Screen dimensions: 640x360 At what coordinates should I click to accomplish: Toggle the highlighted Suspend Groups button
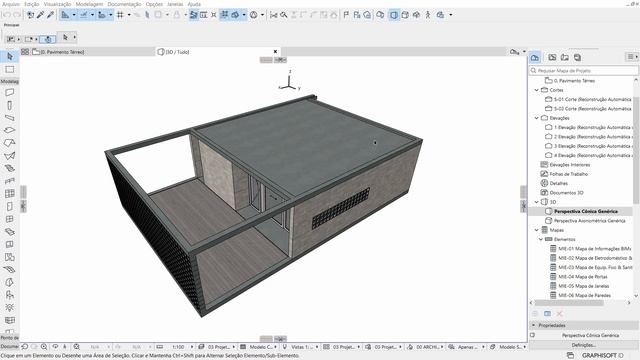click(x=224, y=15)
